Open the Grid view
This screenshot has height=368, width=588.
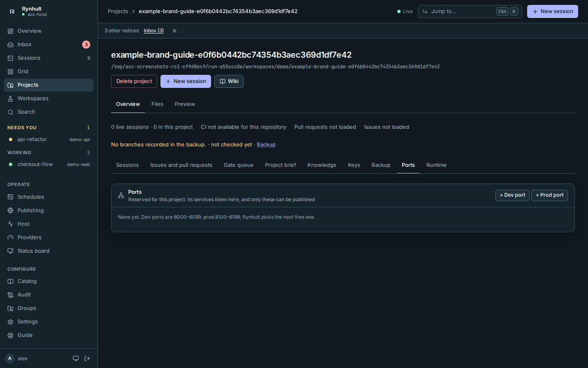click(49, 72)
